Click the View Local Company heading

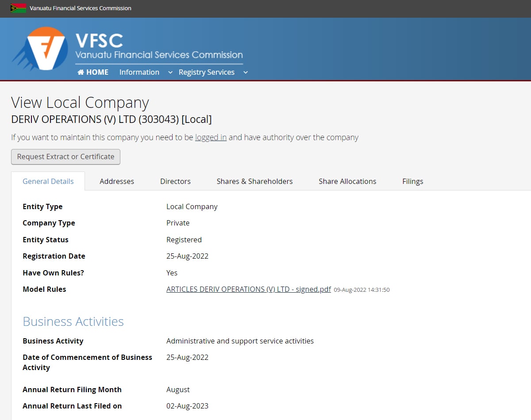coord(80,103)
